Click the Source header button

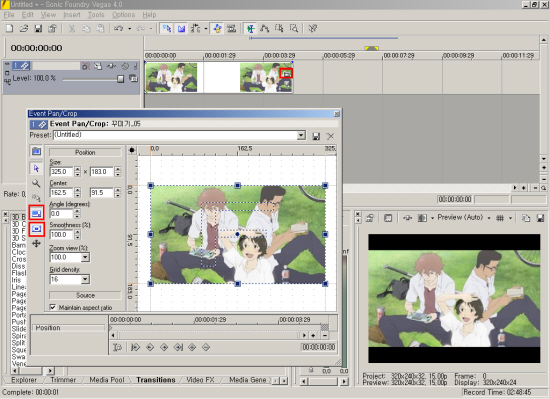(85, 295)
